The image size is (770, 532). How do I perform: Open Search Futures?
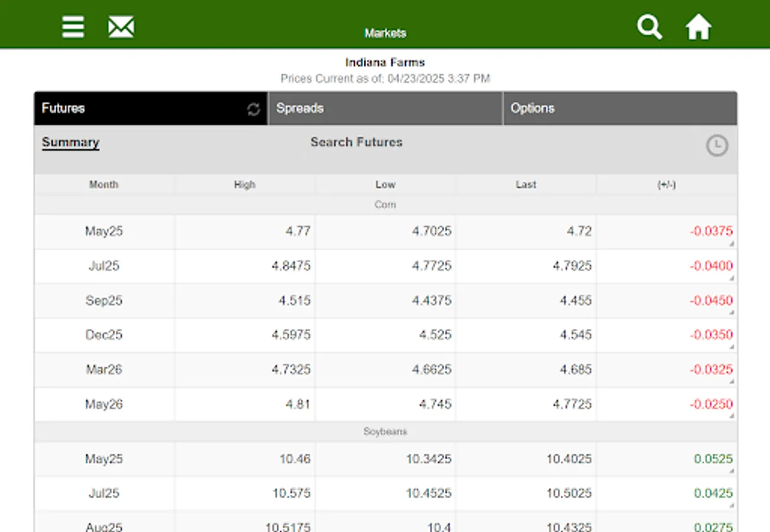[x=356, y=142]
